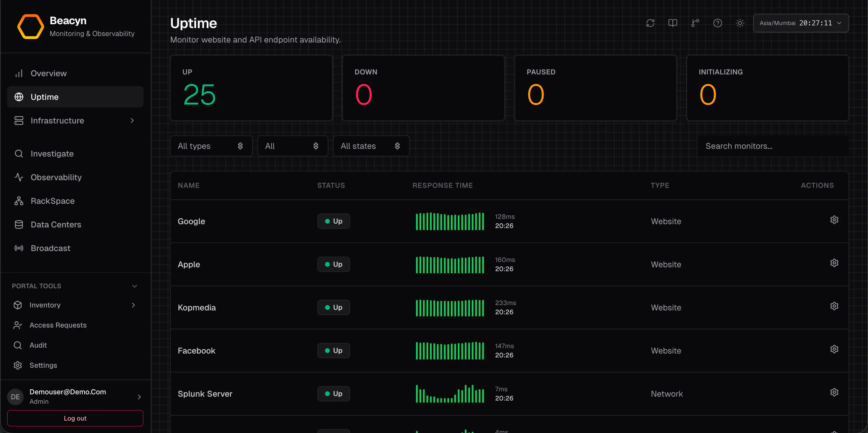Open the documentation book icon
868x433 pixels.
coord(673,23)
